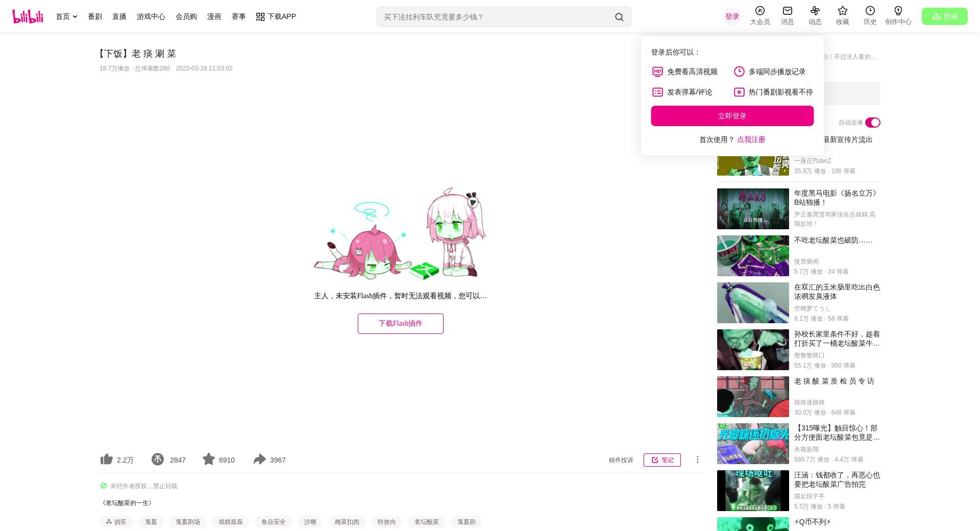Screen dimensions: 980x531
Task: Click the upload icon in 投稿 button
Action: coord(936,16)
